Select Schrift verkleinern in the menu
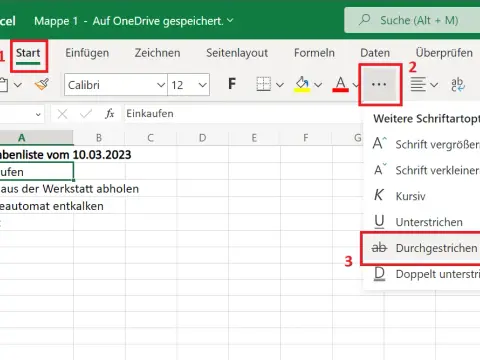 pos(422,170)
